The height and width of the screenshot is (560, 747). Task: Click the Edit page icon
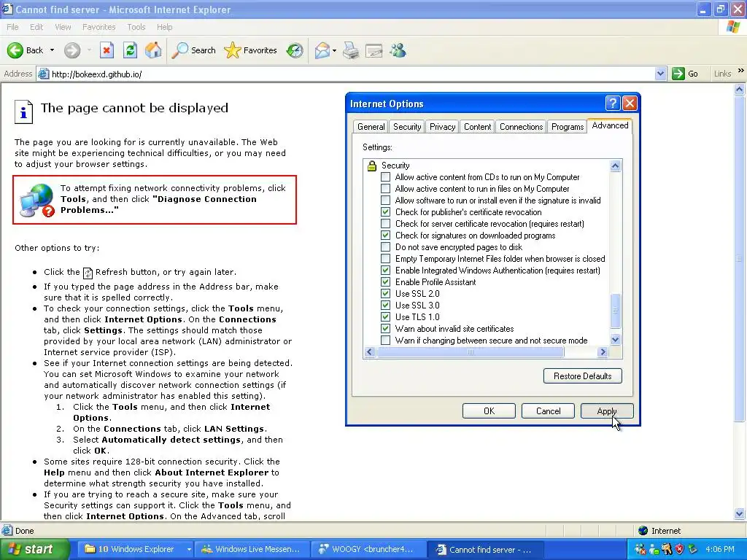[x=374, y=50]
